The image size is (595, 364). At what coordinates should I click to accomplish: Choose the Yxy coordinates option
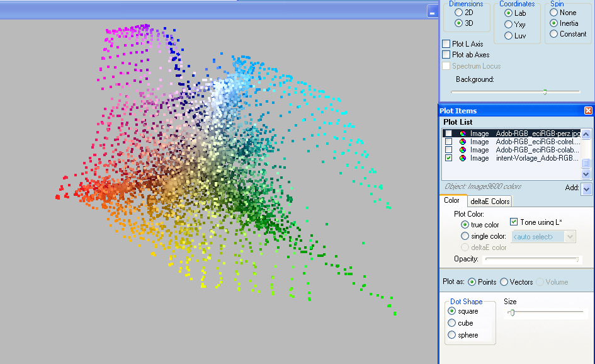pyautogui.click(x=508, y=24)
